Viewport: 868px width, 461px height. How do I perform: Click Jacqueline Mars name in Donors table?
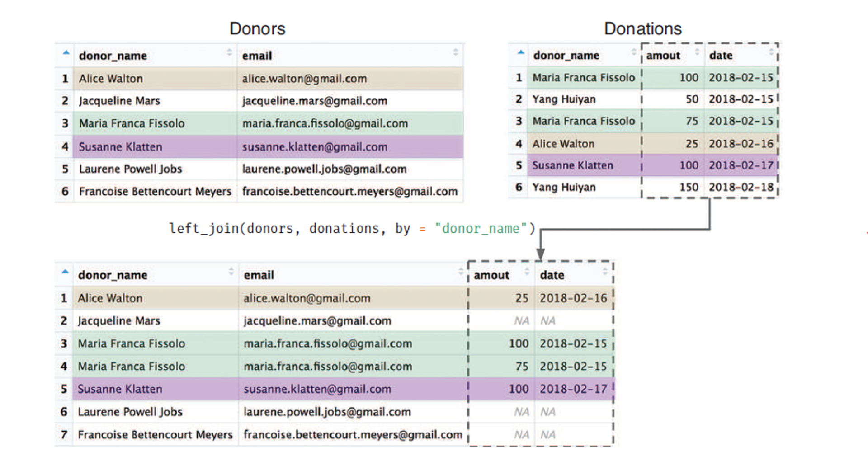tap(119, 101)
